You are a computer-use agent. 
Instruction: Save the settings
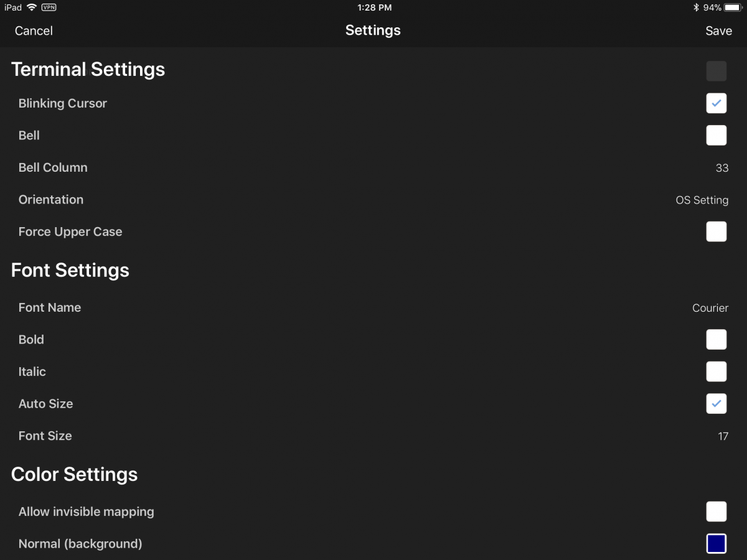718,30
